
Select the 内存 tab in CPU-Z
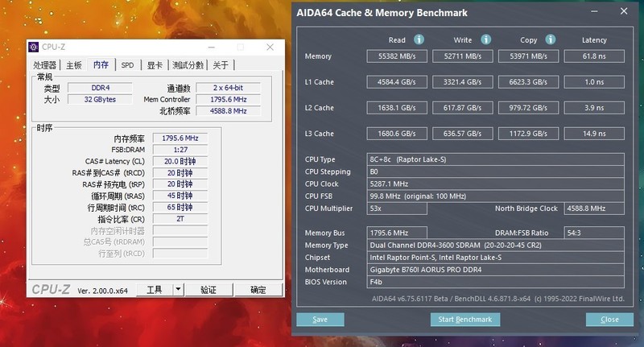(101, 64)
